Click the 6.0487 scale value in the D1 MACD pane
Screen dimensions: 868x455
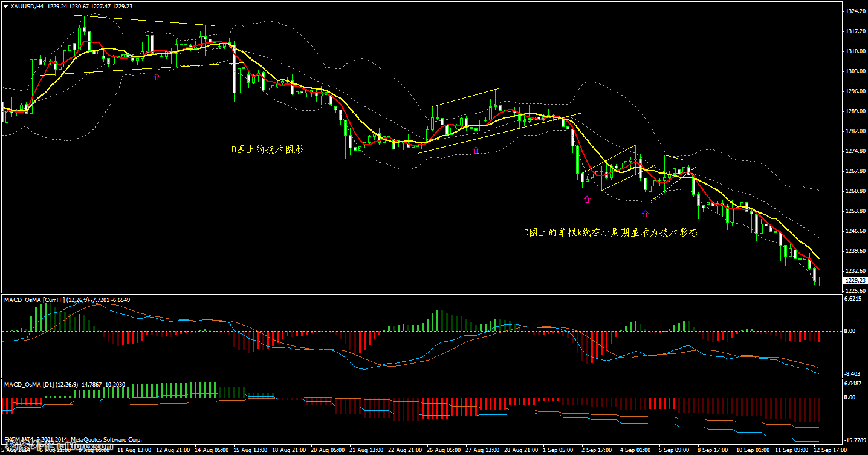(852, 384)
